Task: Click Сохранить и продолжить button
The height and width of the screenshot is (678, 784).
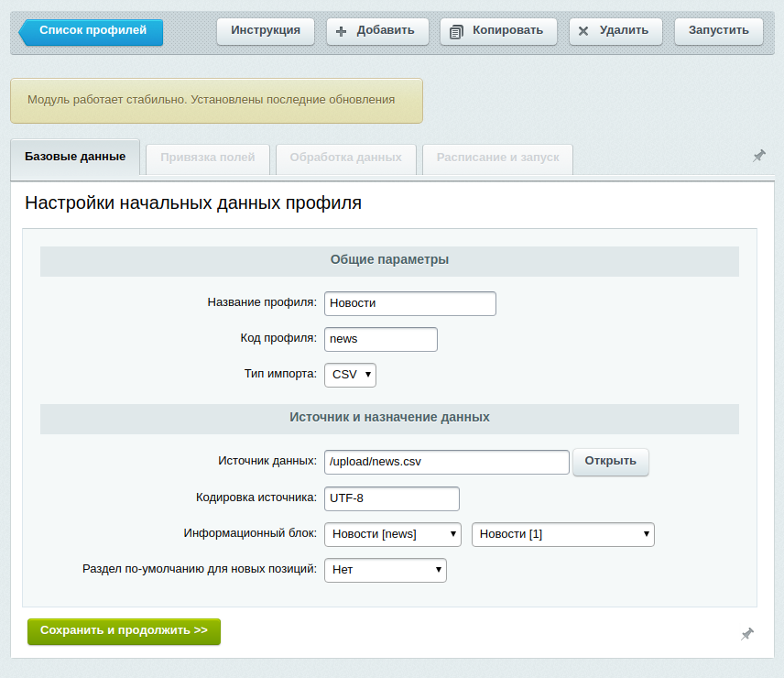Action: click(x=124, y=631)
